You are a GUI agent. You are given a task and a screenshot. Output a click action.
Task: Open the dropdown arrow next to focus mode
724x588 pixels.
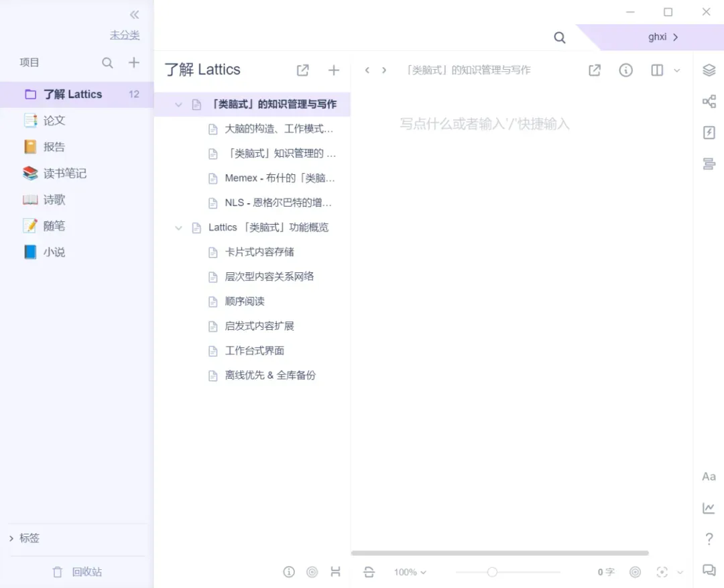point(680,573)
